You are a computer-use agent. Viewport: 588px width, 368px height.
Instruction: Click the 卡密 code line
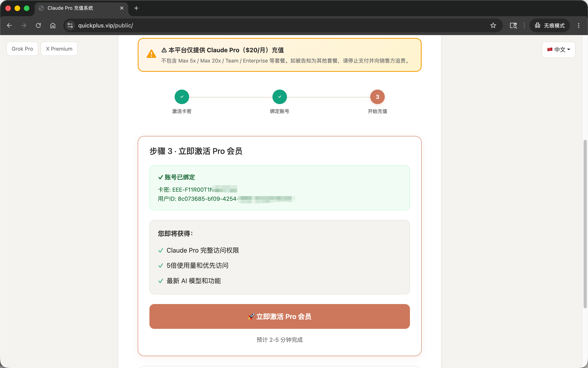click(x=197, y=189)
